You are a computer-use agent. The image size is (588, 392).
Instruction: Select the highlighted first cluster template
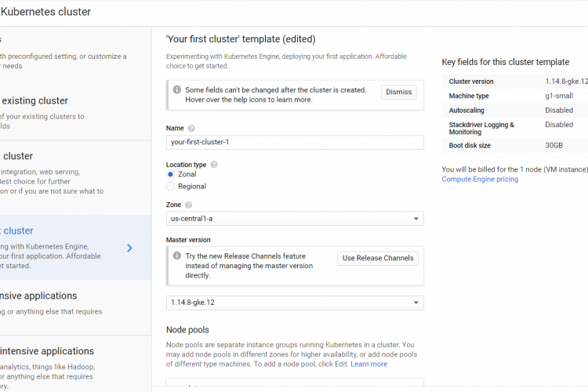coord(75,248)
